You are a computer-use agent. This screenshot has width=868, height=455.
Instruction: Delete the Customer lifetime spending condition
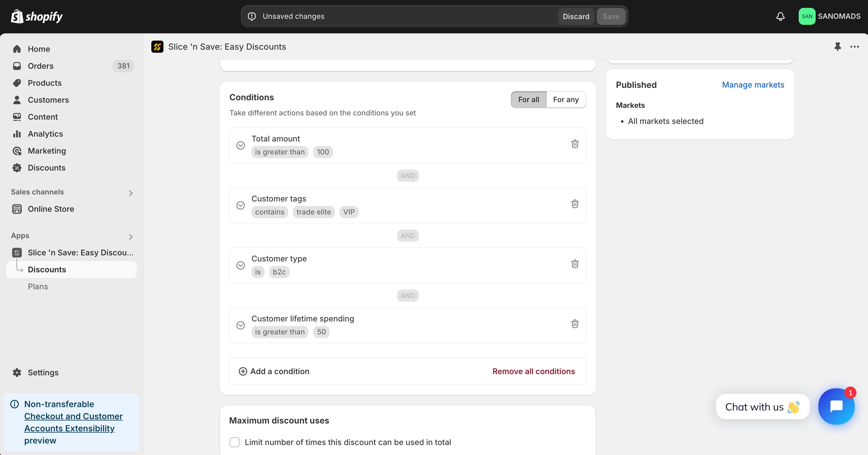pyautogui.click(x=574, y=324)
